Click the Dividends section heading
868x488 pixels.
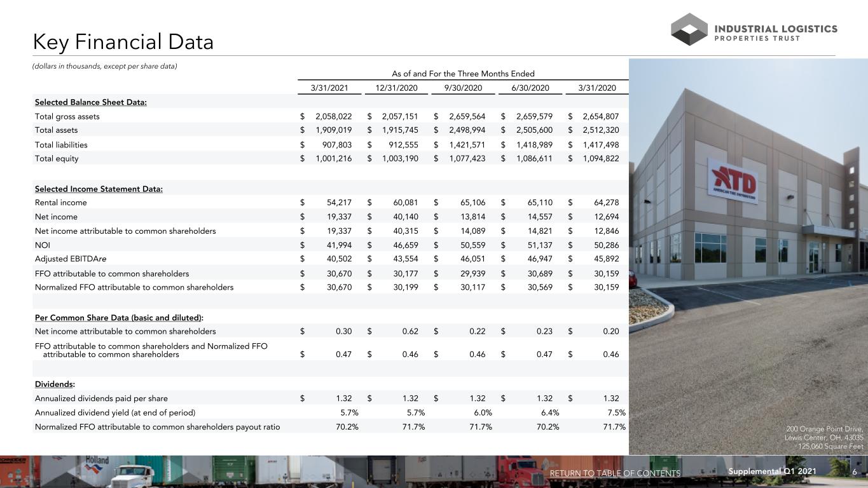[55, 384]
